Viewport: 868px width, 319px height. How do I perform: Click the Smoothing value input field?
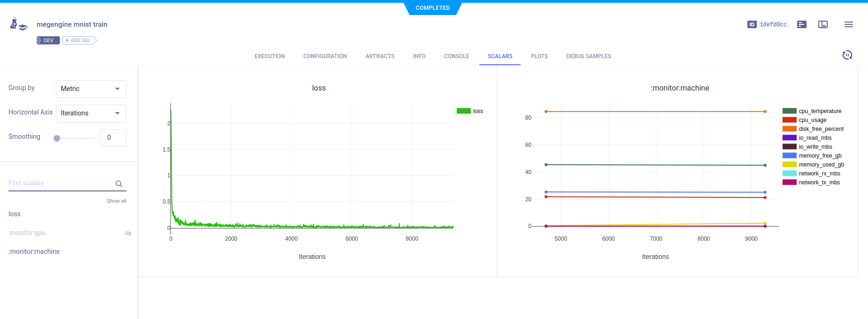coord(113,138)
